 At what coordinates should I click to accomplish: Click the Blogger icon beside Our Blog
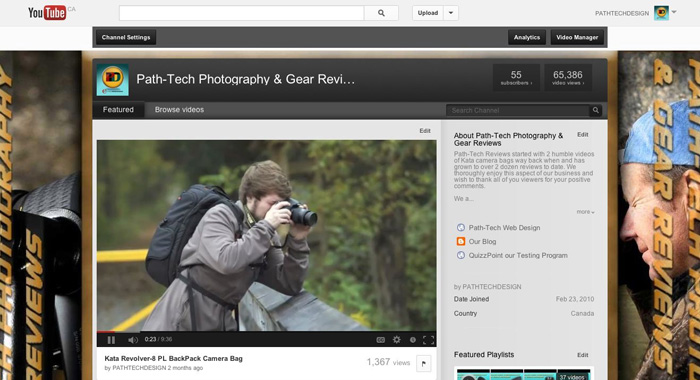tap(461, 242)
